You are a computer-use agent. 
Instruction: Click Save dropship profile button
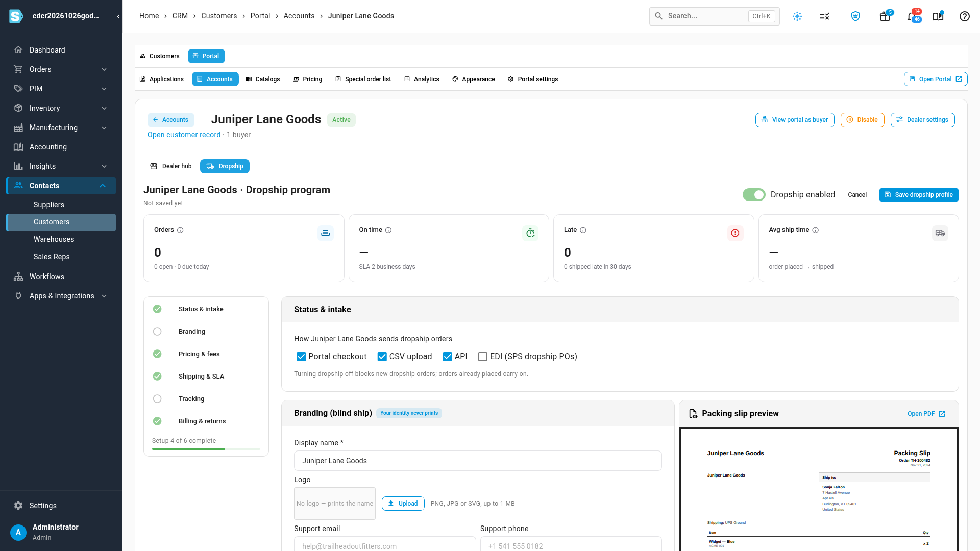(x=919, y=195)
